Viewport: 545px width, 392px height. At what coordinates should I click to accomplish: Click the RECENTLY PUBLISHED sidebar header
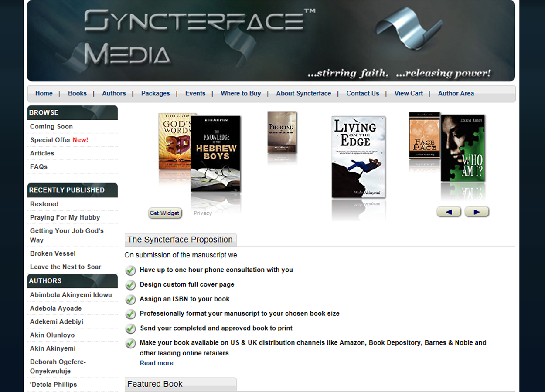pyautogui.click(x=72, y=190)
